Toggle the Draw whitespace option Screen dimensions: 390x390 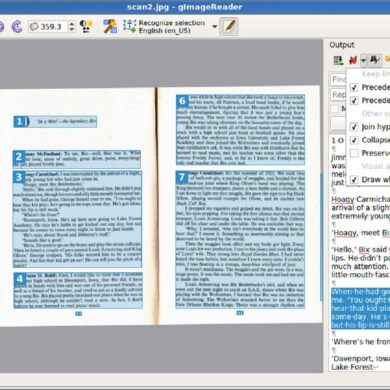click(354, 180)
